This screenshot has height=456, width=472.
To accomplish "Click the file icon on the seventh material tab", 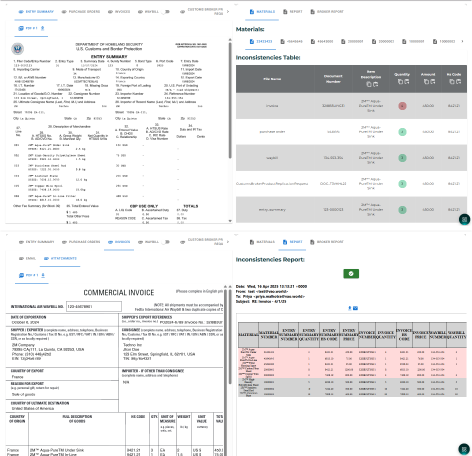I will click(435, 41).
